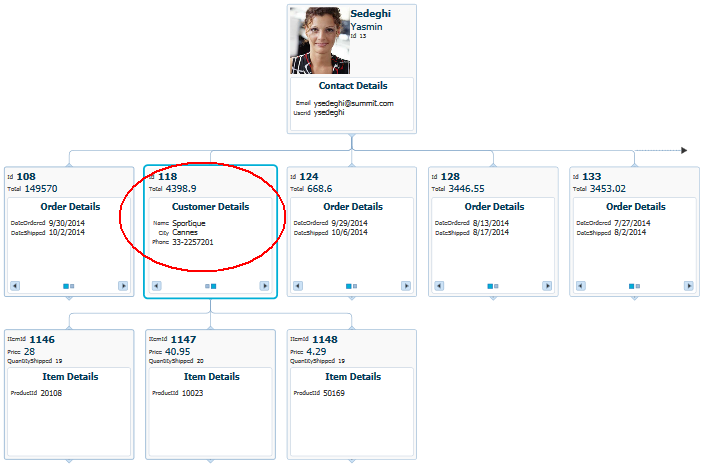Select ItemId 1146

coord(42,339)
